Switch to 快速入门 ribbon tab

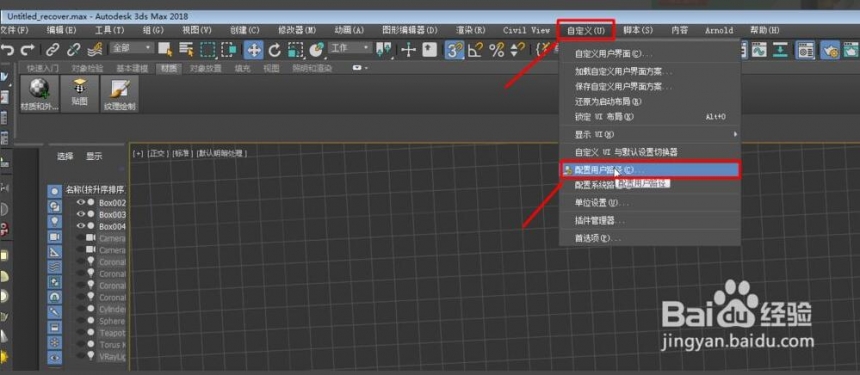[42, 69]
